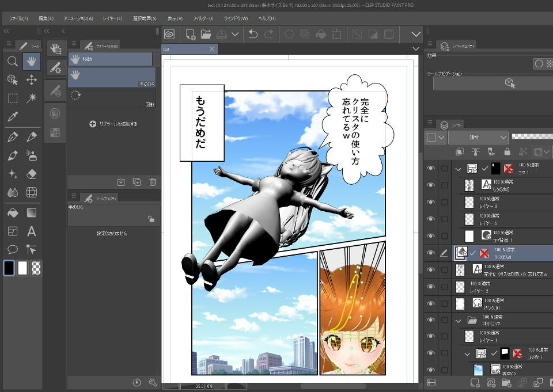Select the Zoom (magnifier) tool
Screen dimensions: 553x392
[12, 60]
